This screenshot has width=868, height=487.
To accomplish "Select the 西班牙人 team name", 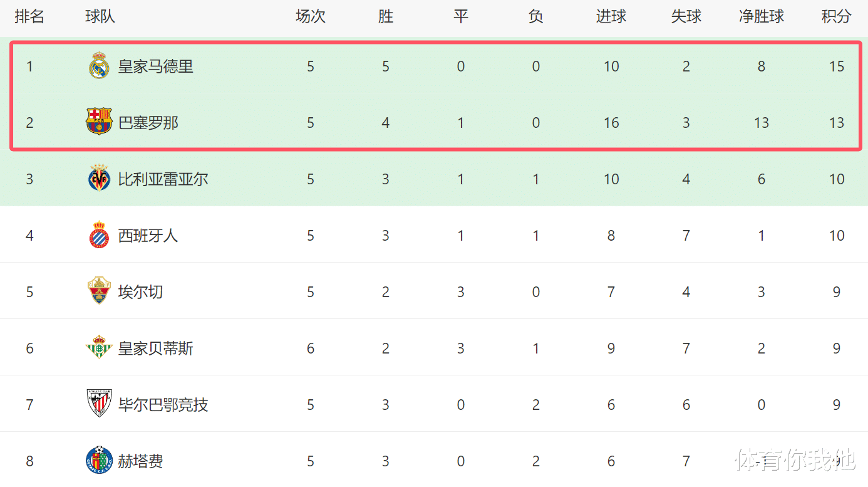I will (x=148, y=236).
